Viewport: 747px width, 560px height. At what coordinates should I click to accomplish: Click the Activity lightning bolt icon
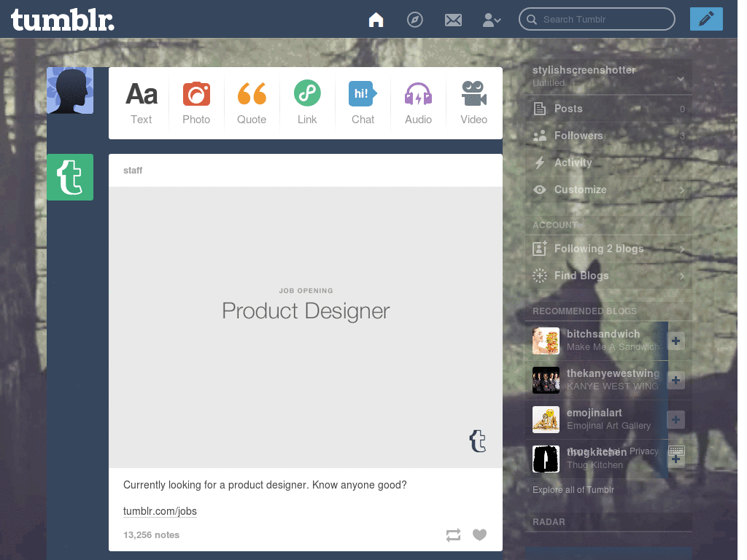(539, 163)
